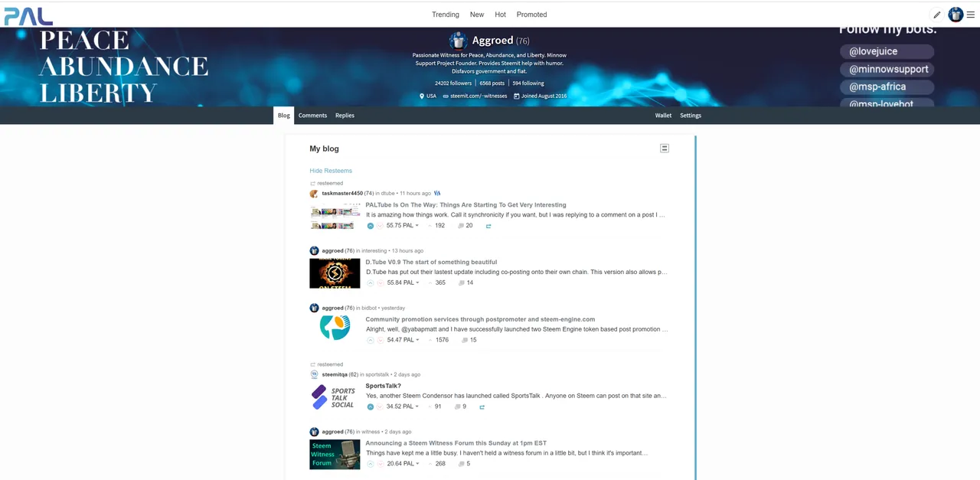Expand payout dropdown for 55.75 PAL
980x480 pixels.
(417, 226)
